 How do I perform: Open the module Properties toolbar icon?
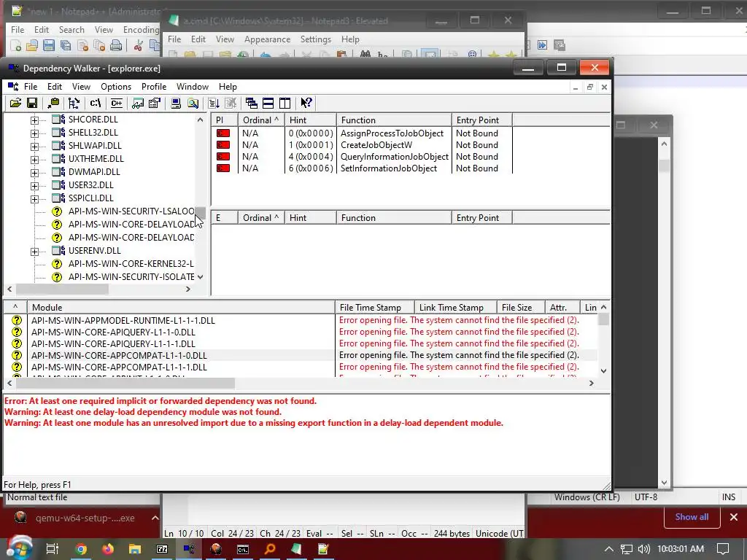click(x=155, y=103)
